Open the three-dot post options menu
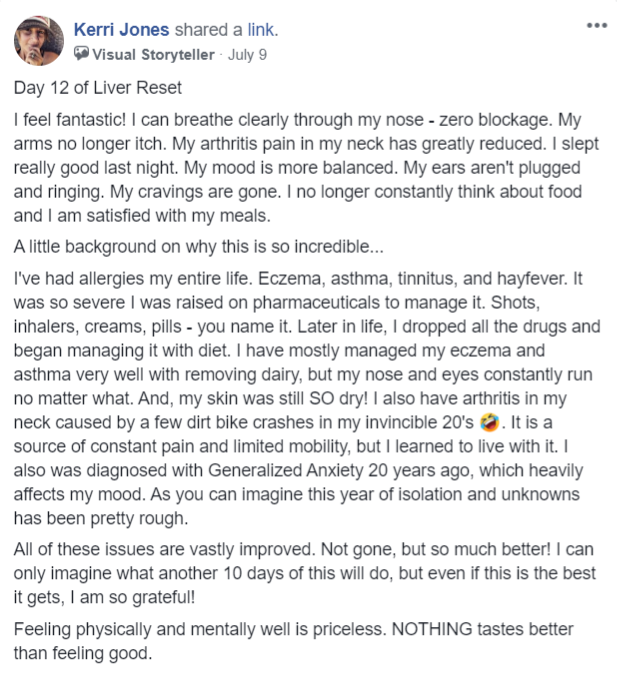The width and height of the screenshot is (617, 675). pyautogui.click(x=597, y=25)
